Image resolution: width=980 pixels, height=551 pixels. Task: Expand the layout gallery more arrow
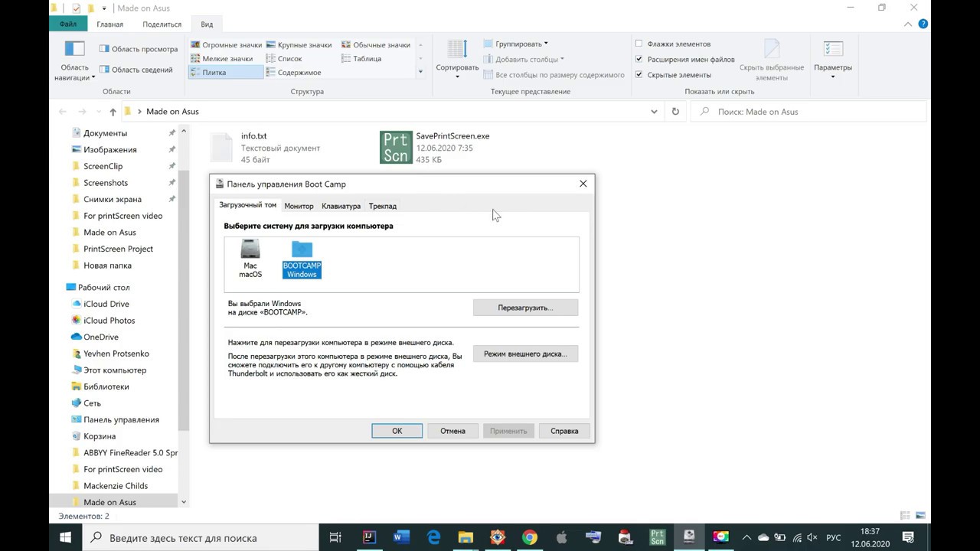(x=420, y=72)
